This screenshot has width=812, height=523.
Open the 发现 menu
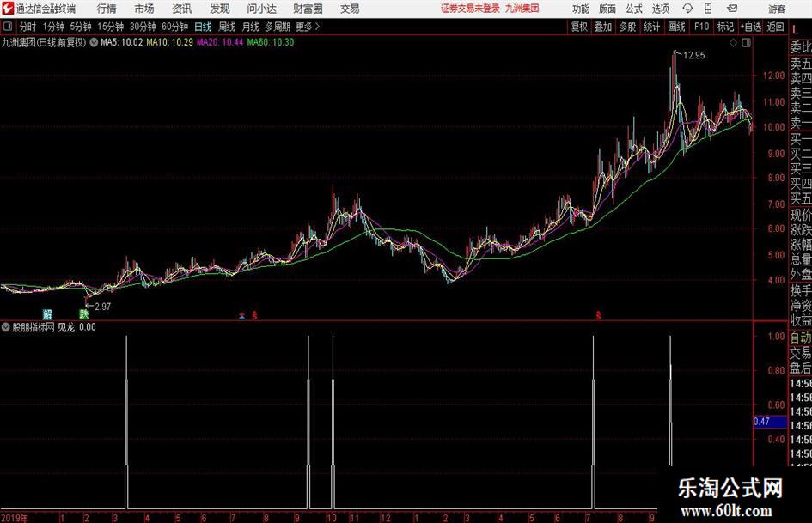pyautogui.click(x=220, y=9)
